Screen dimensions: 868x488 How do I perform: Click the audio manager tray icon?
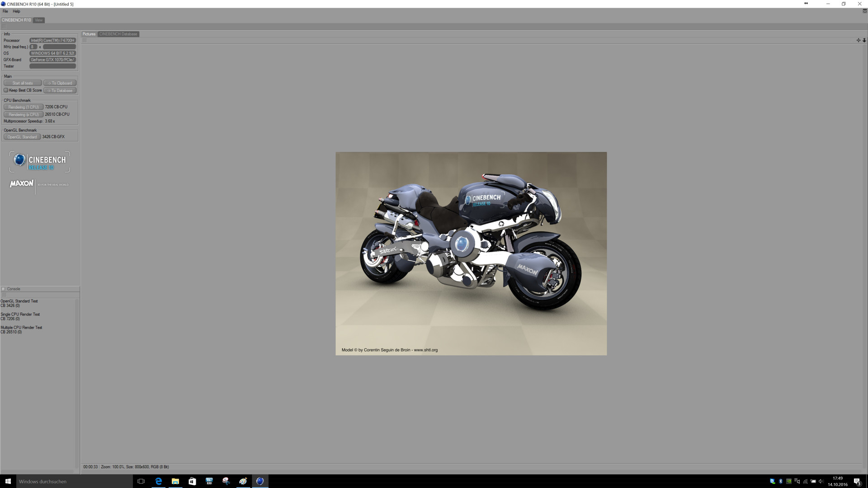coord(797,481)
